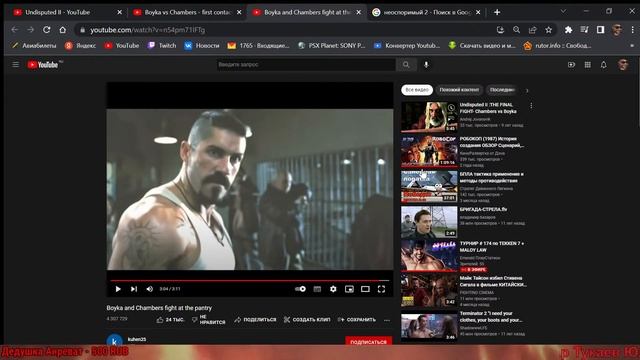Viewport: 640px width, 360px height.
Task: Open player settings gear
Action: [333, 289]
